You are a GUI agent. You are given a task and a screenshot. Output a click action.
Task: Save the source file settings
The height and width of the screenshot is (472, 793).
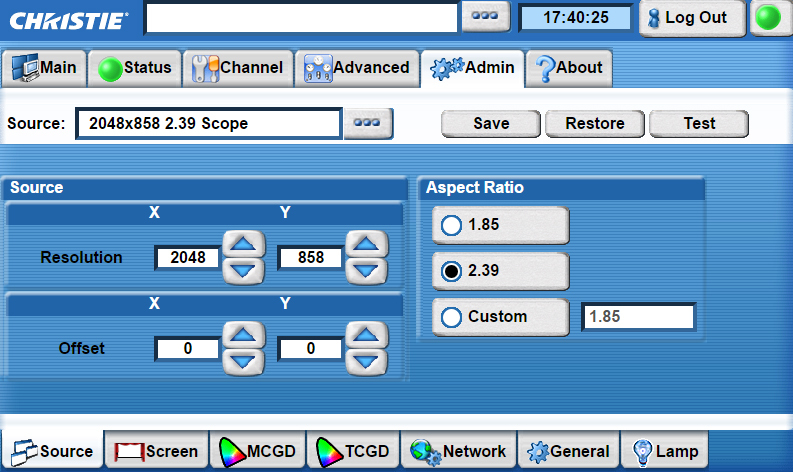(x=491, y=124)
